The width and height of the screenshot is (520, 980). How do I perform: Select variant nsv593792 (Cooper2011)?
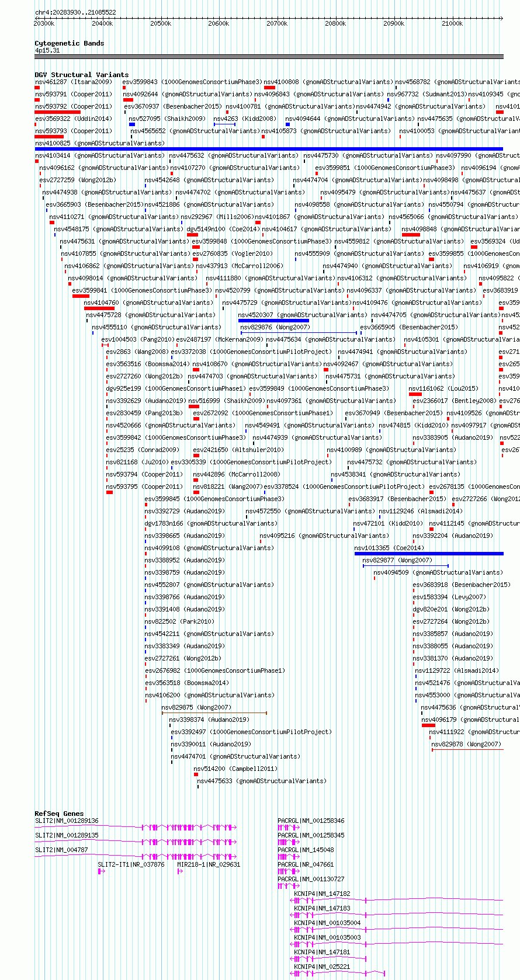73,106
